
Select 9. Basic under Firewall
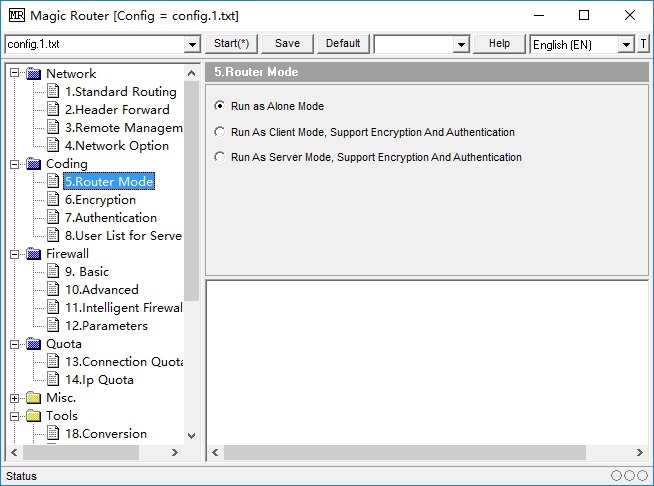point(87,272)
